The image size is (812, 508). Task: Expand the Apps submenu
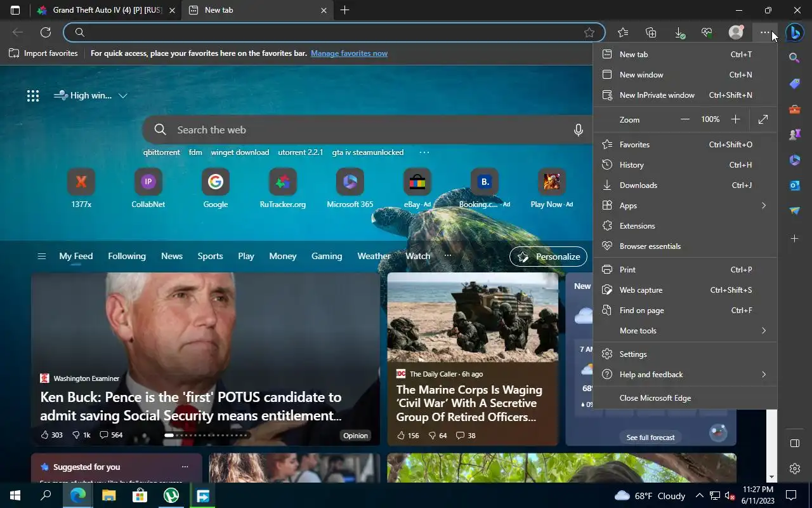tap(684, 206)
